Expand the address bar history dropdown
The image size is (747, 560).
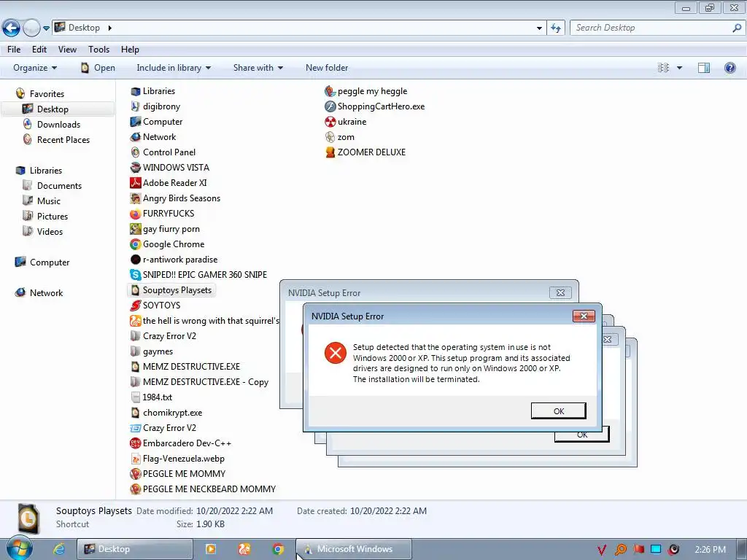[539, 28]
